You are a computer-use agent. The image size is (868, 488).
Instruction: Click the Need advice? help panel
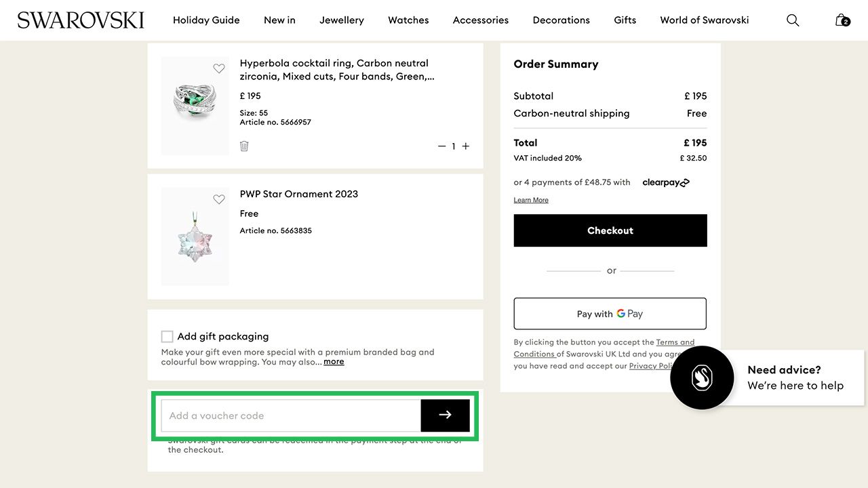coord(795,378)
